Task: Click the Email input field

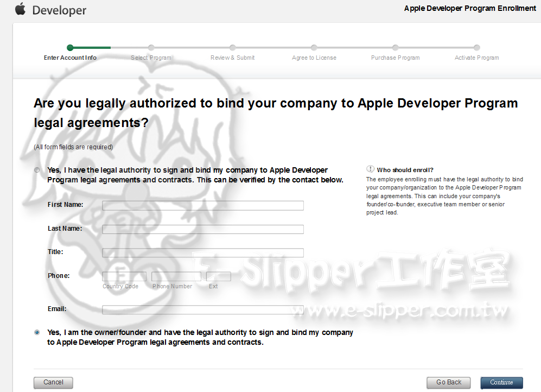Action: (x=202, y=309)
